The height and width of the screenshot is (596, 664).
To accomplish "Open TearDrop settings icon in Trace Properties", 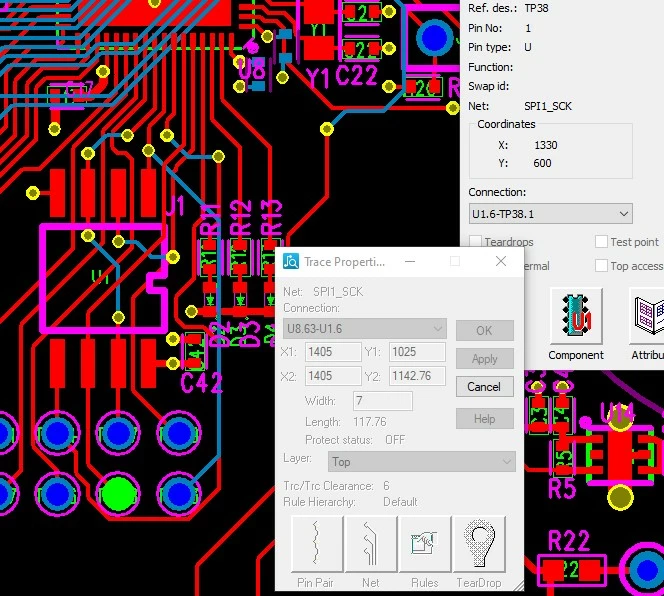I will [x=479, y=544].
